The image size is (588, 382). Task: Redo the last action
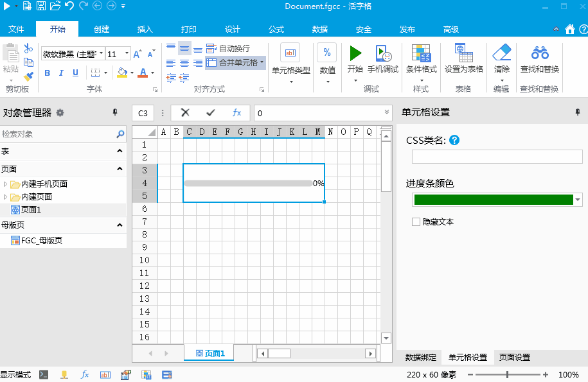84,6
